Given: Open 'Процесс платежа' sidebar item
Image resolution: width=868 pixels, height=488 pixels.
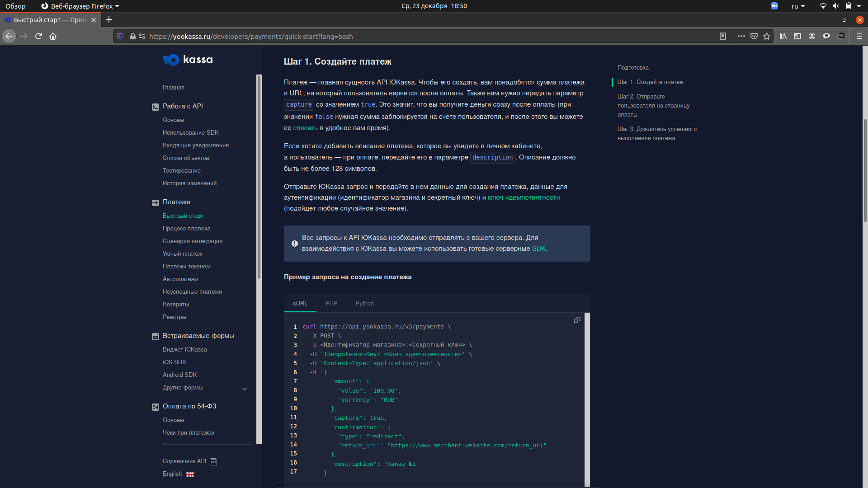Looking at the screenshot, I should (x=187, y=229).
